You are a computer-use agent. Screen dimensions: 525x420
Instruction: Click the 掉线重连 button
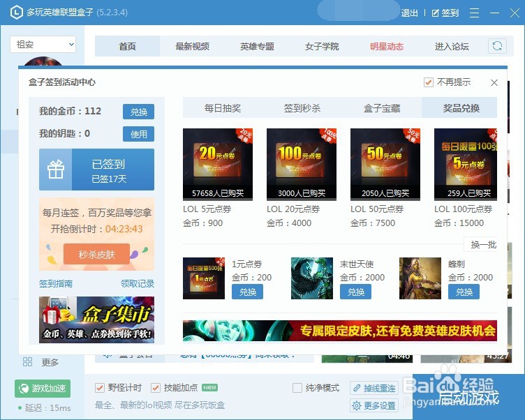click(x=374, y=388)
